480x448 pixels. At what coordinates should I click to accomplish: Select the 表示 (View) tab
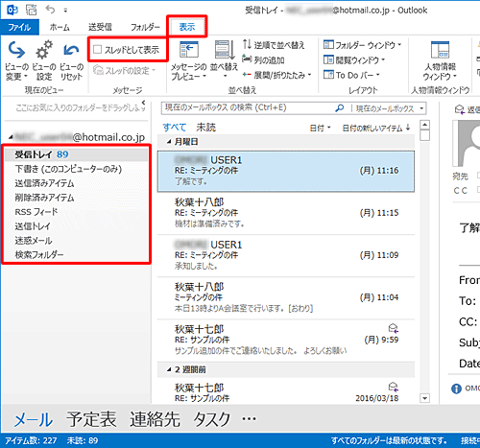[187, 27]
